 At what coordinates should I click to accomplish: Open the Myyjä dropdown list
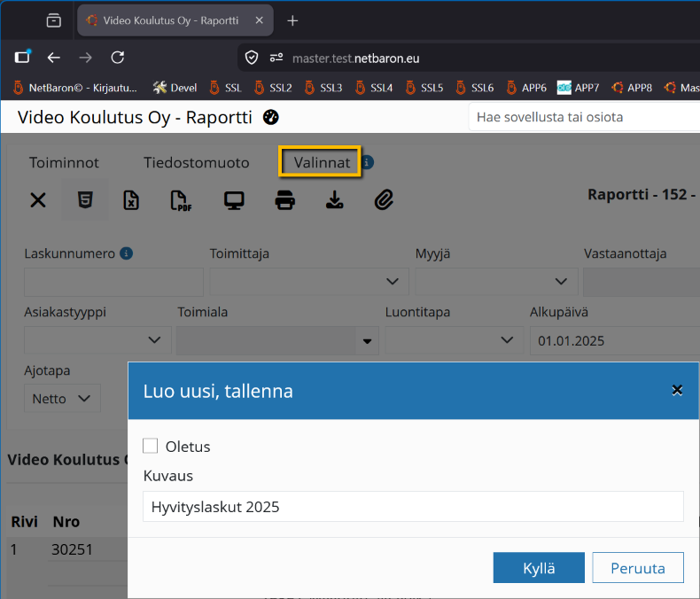click(496, 281)
